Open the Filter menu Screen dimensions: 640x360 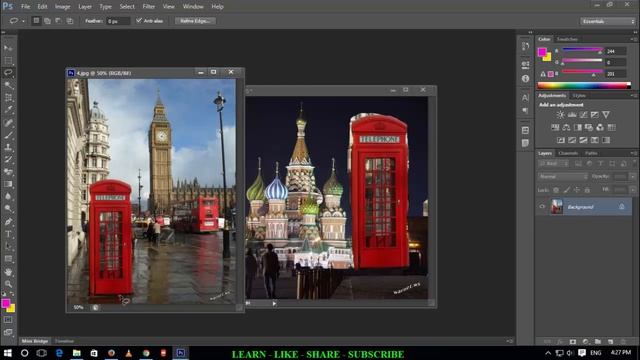pyautogui.click(x=149, y=7)
